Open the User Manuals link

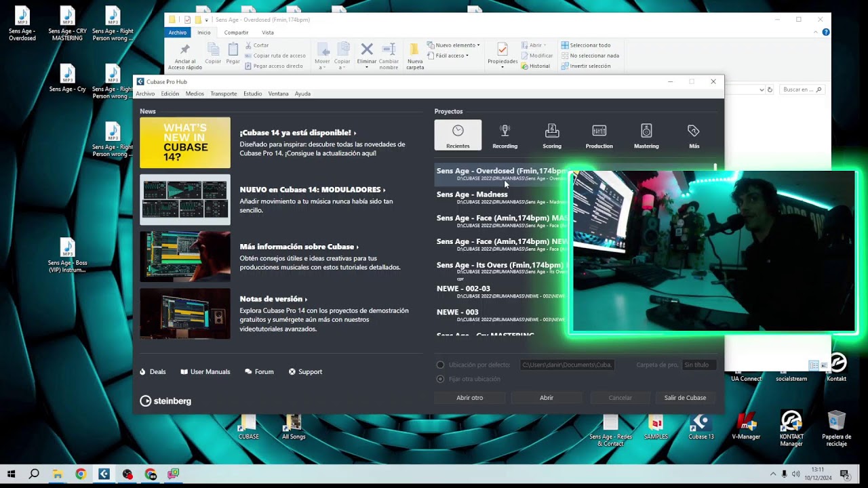[205, 371]
